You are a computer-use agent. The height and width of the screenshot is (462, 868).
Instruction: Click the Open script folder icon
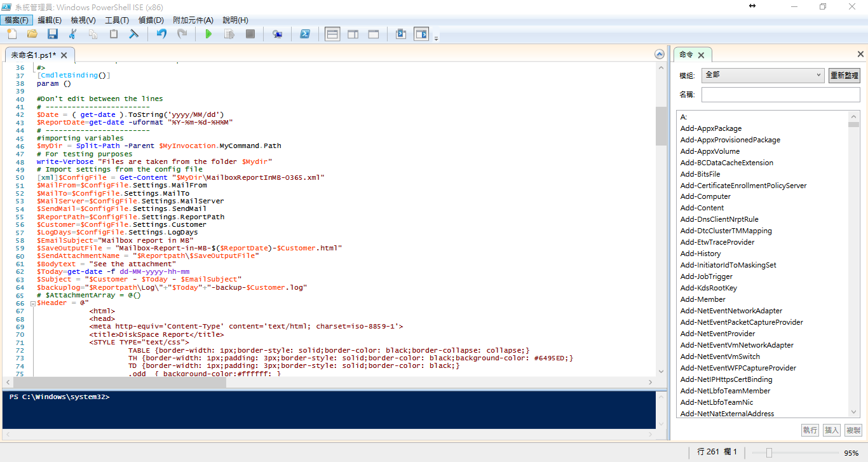pyautogui.click(x=32, y=34)
